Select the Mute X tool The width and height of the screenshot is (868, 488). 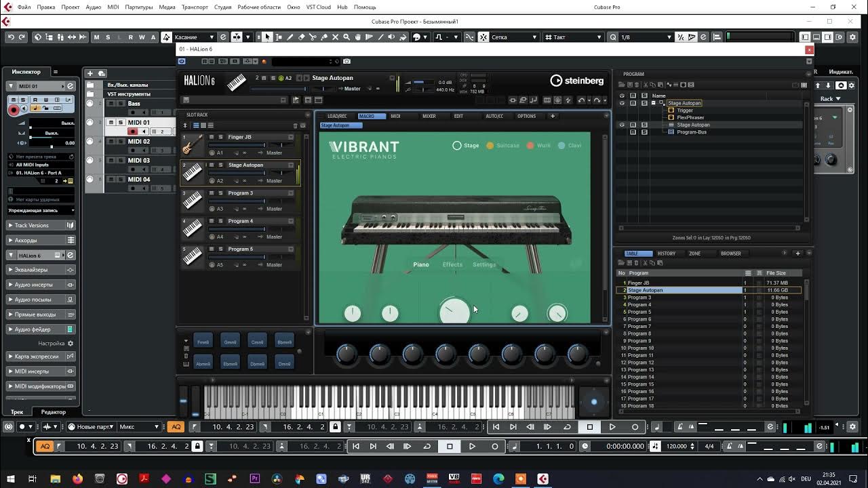click(x=335, y=37)
